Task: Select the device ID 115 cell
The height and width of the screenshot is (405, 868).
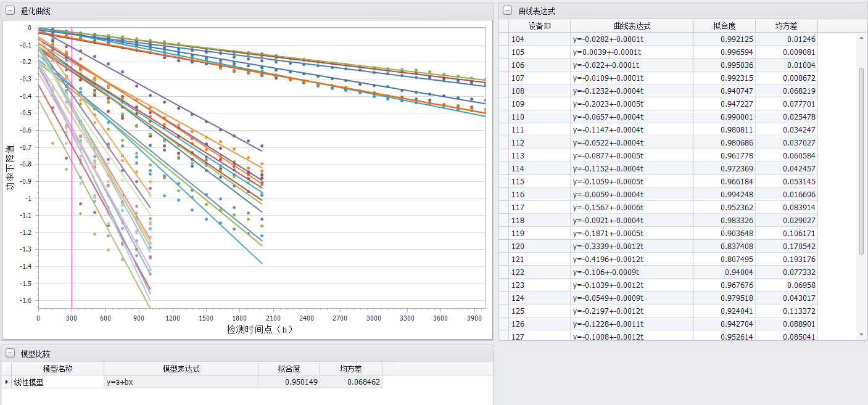Action: tap(539, 182)
